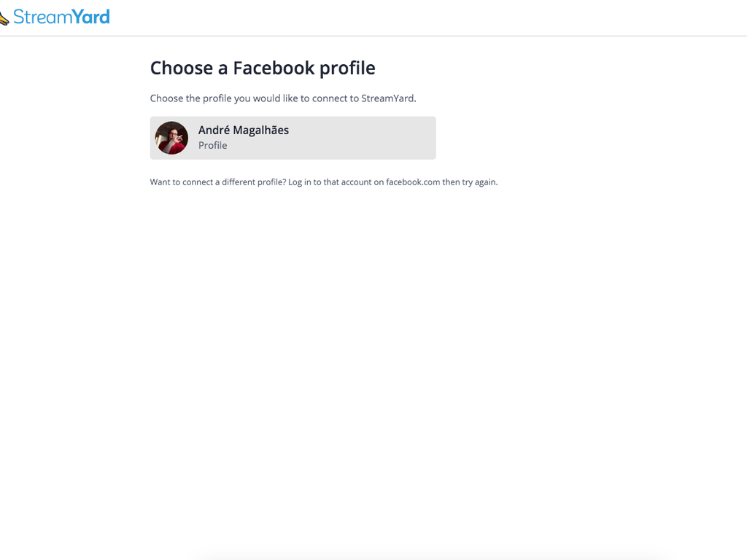Click the bold Yard part of logo
Screen dimensions: 747x560
91,17
